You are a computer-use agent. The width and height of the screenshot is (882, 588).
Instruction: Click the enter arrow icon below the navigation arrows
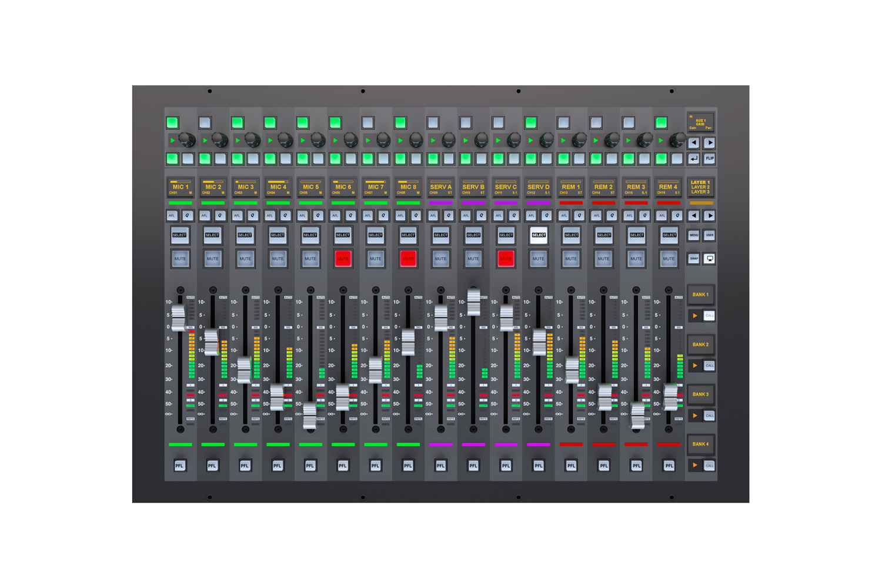(694, 159)
